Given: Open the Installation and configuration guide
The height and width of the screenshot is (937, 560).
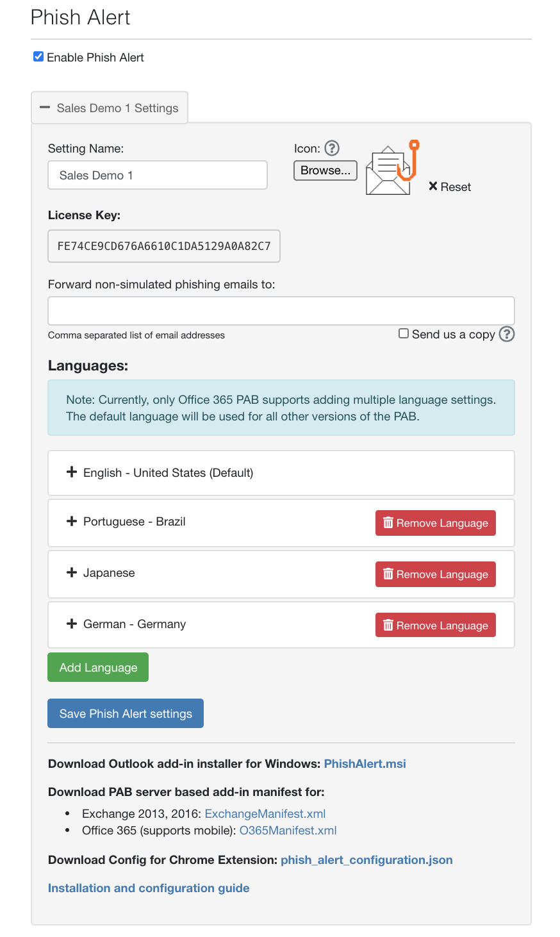Looking at the screenshot, I should 149,888.
